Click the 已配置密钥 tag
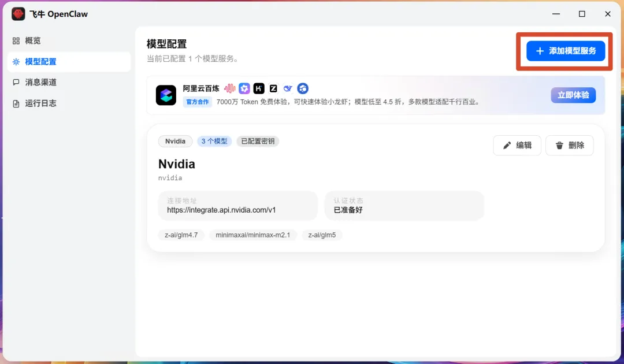 coord(258,141)
